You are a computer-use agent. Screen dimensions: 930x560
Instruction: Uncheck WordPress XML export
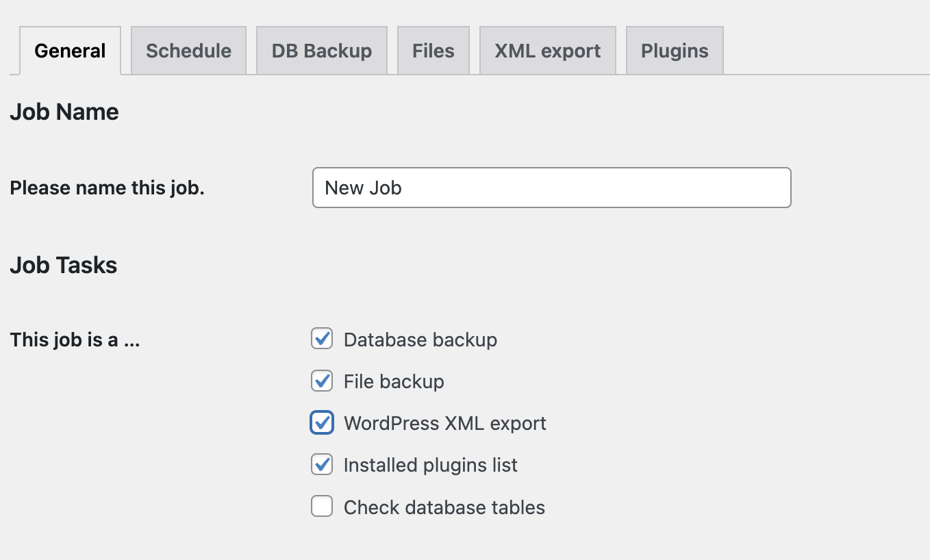(x=322, y=422)
